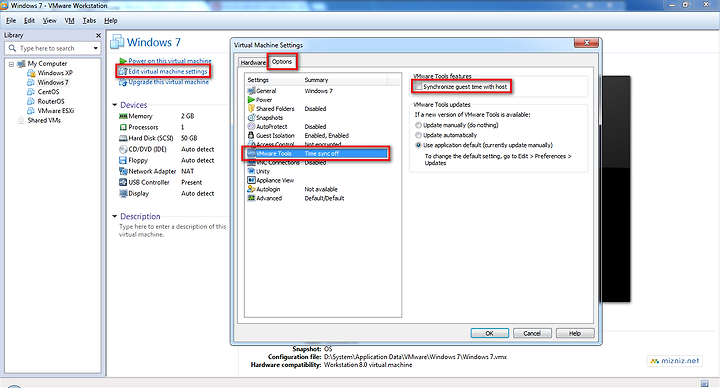Click the Windows XP VM icon
This screenshot has height=388, width=720.
[31, 73]
